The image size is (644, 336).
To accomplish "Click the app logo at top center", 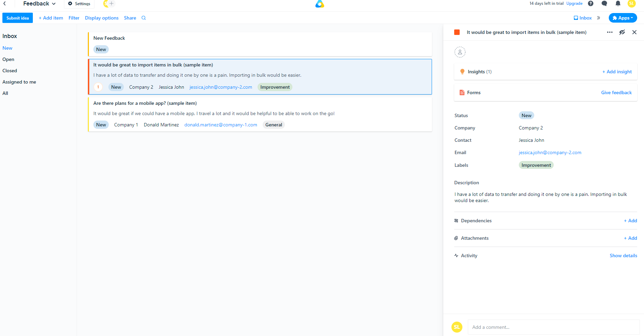I will tap(319, 4).
